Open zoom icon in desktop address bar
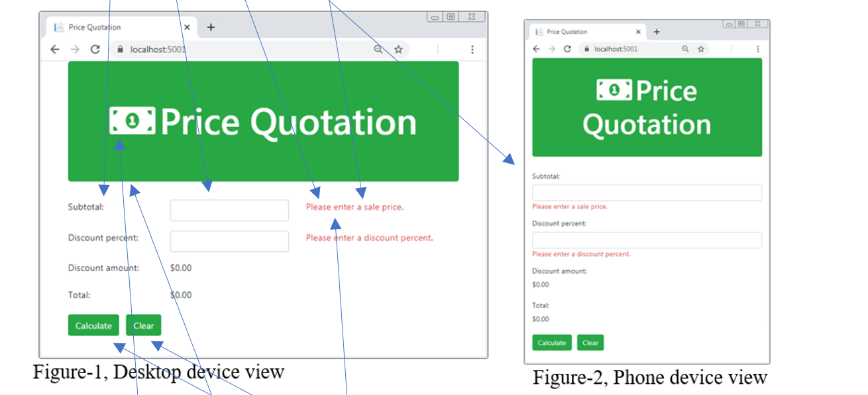Image resolution: width=868 pixels, height=395 pixels. pos(378,49)
